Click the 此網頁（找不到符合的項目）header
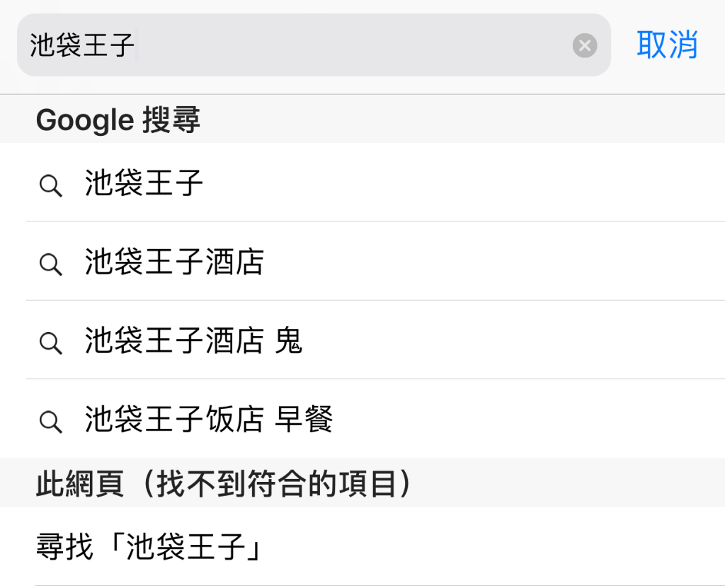The image size is (725, 588). coord(224,483)
